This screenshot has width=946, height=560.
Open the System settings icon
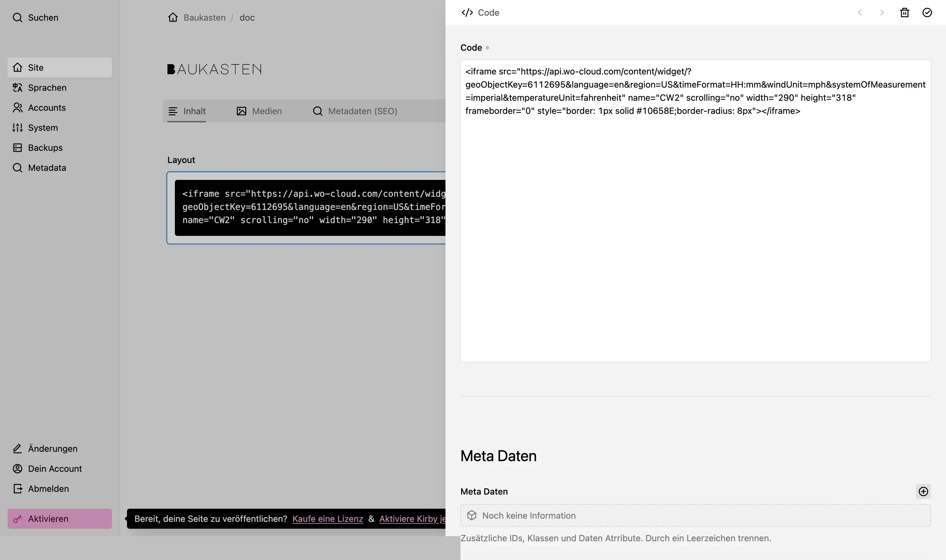(x=17, y=128)
